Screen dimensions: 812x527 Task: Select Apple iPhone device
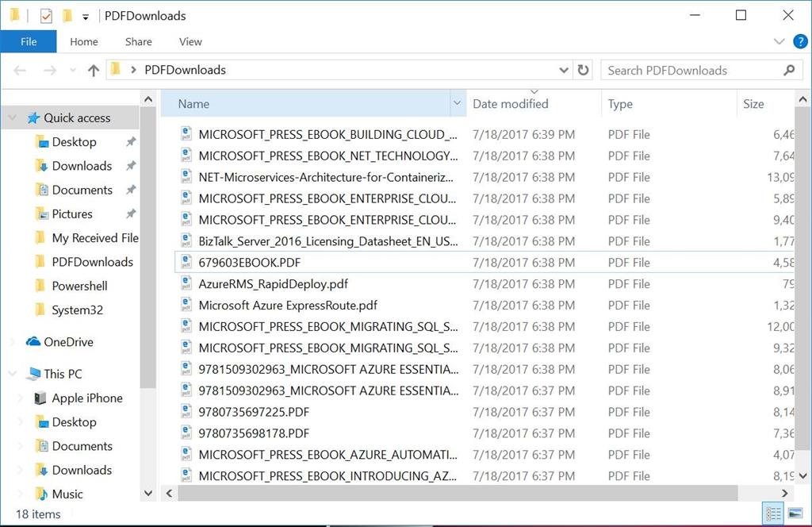(87, 398)
